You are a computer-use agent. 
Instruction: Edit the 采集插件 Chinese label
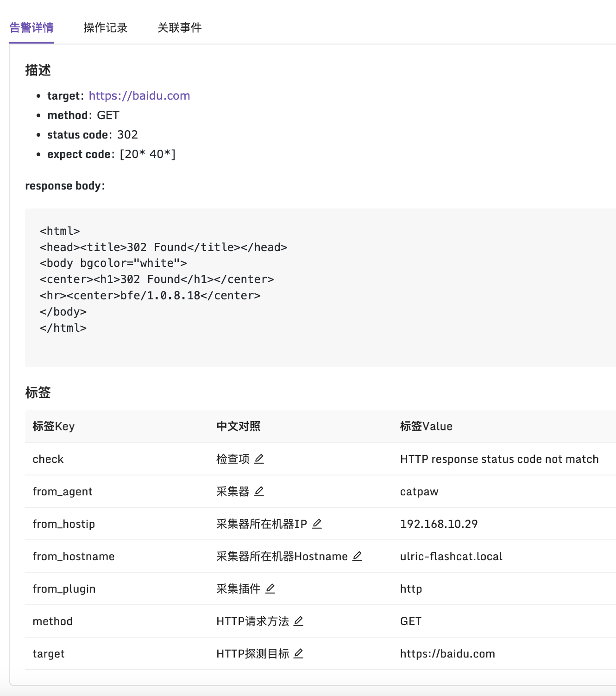pos(271,589)
